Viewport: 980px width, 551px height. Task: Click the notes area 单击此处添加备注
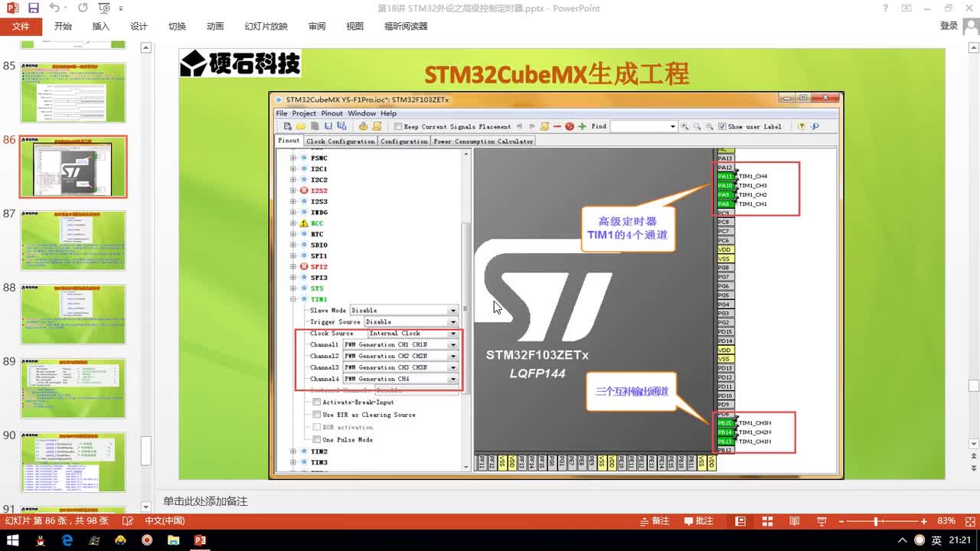205,501
